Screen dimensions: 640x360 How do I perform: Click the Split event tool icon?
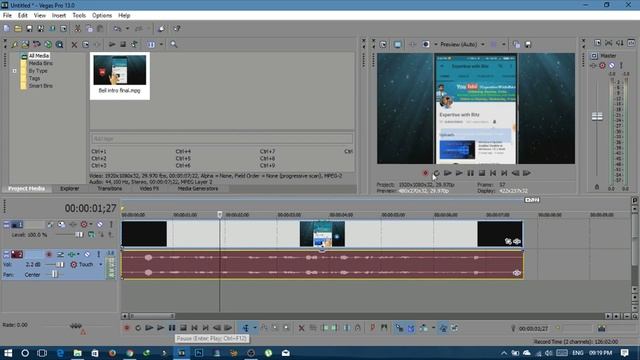(347, 328)
